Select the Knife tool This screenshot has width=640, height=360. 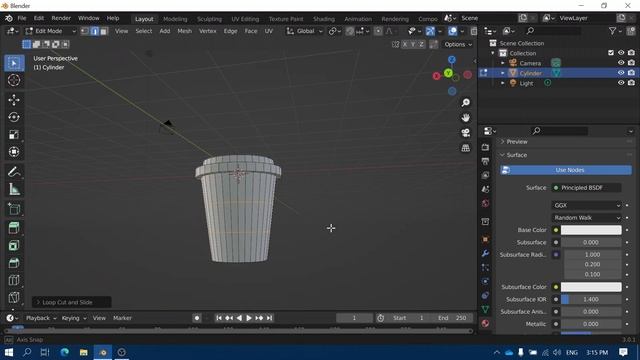14,297
